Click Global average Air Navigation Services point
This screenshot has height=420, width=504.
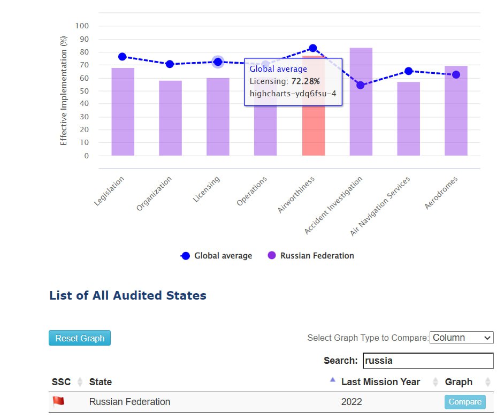coord(408,71)
